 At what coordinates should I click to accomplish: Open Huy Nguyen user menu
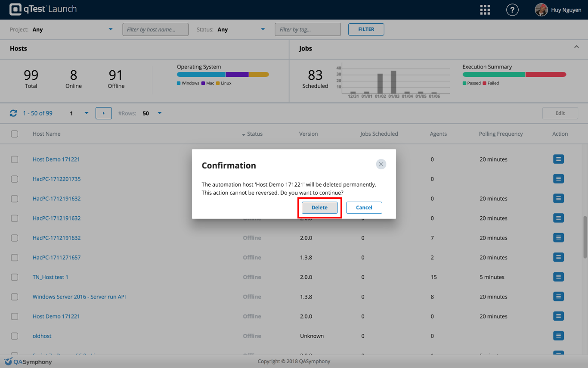(x=558, y=10)
